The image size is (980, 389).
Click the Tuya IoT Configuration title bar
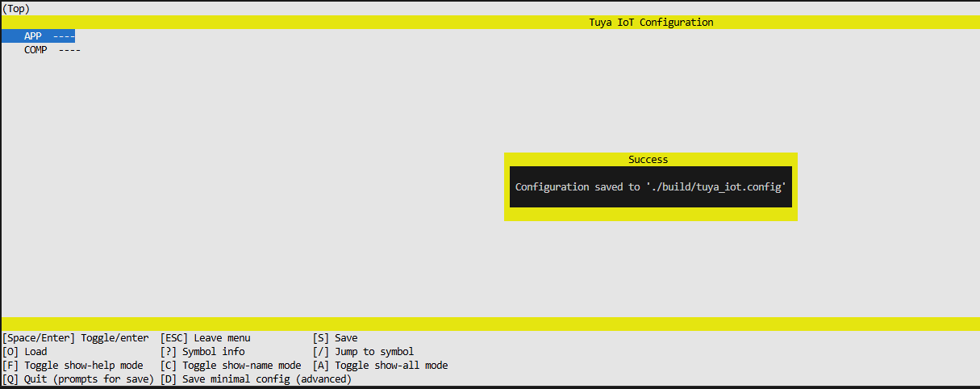(x=651, y=23)
